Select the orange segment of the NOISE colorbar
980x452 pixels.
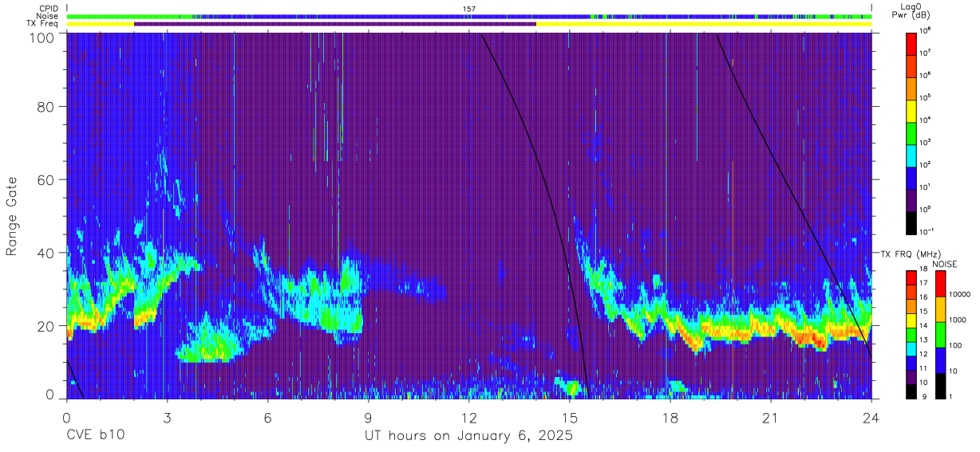(x=940, y=309)
